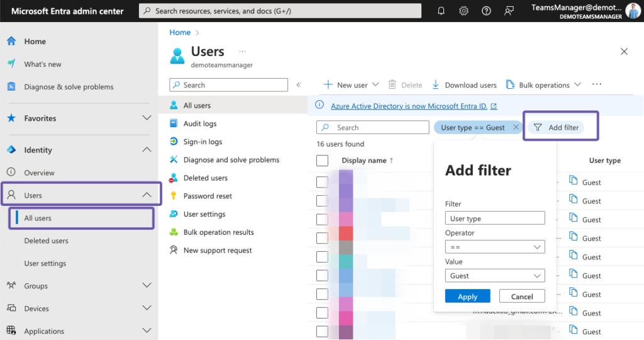Screen dimensions: 644x340
Task: Click the What's new icon
Action: click(x=11, y=64)
